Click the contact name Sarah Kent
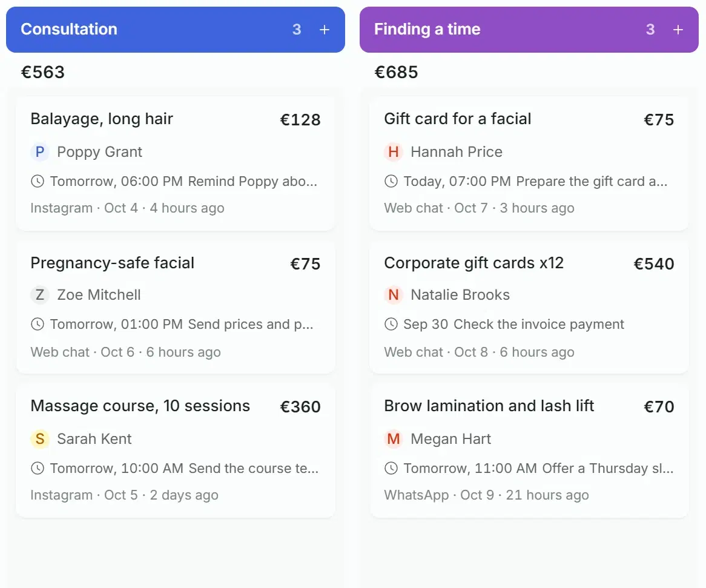 point(94,439)
